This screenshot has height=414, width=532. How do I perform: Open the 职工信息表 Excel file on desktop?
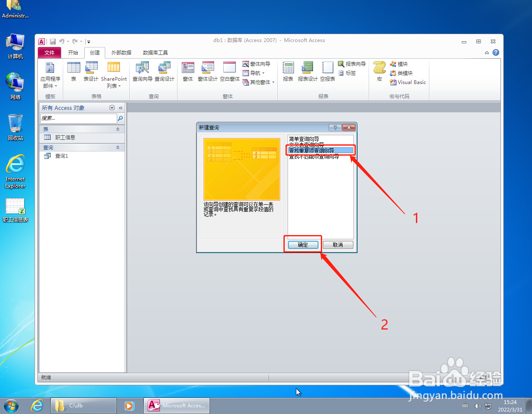click(15, 210)
